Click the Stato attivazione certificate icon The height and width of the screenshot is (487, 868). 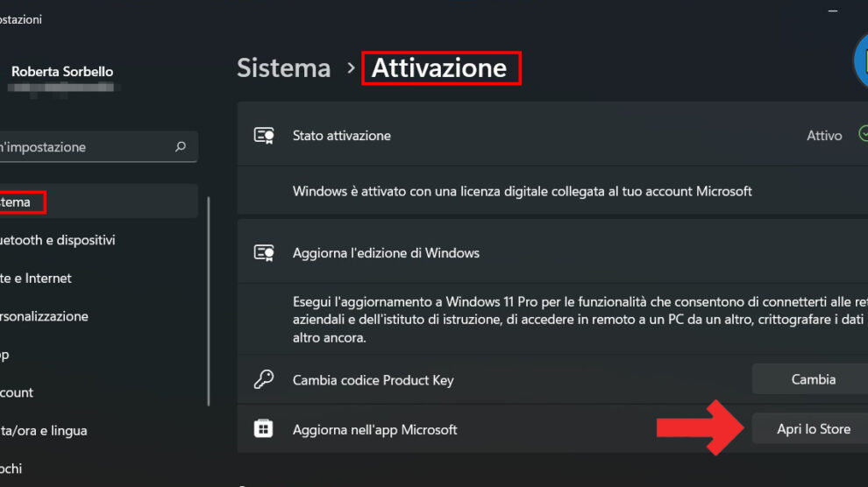click(x=263, y=136)
